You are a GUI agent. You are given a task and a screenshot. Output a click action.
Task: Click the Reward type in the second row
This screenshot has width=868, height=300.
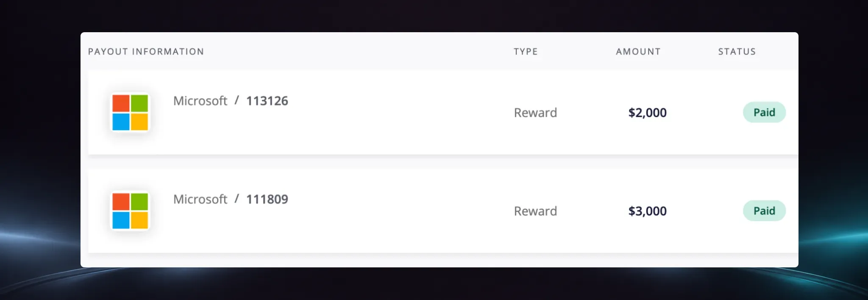point(535,211)
